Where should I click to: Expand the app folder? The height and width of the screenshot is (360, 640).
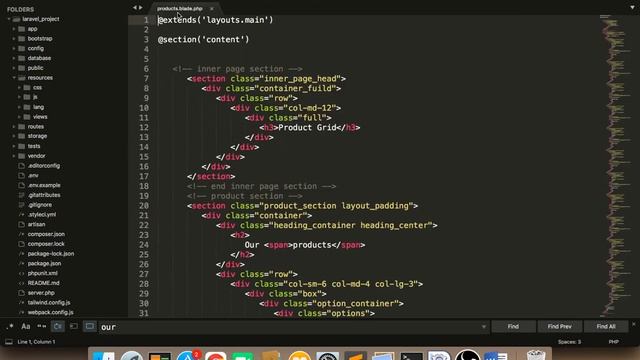[x=14, y=29]
